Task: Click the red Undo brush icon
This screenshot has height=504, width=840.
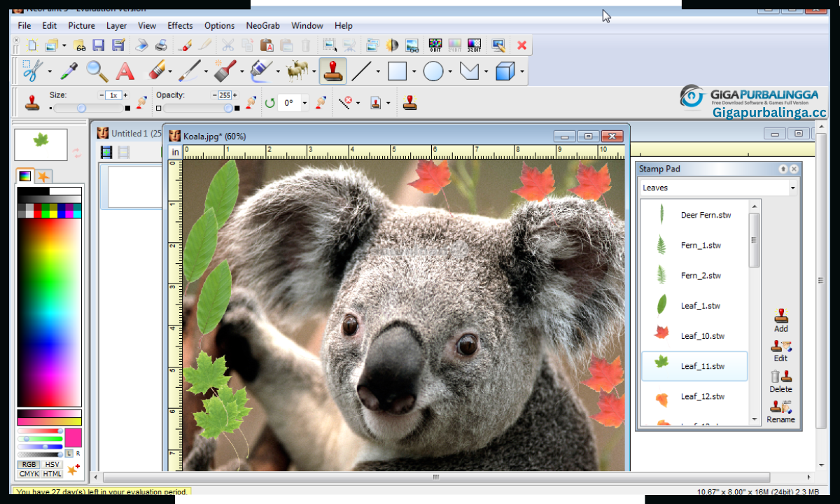Action: pos(186,45)
